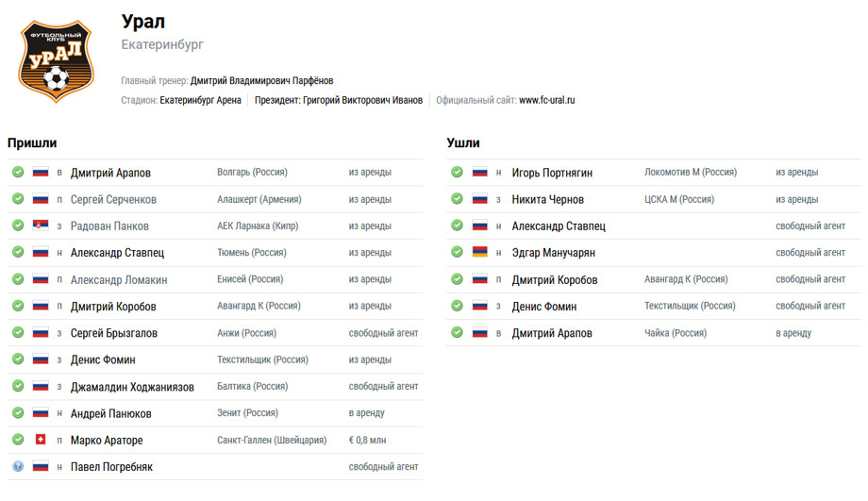Screen dimensions: 868x501
Task: Click the Russian flag beside Сергей Серченков
Action: pyautogui.click(x=41, y=199)
